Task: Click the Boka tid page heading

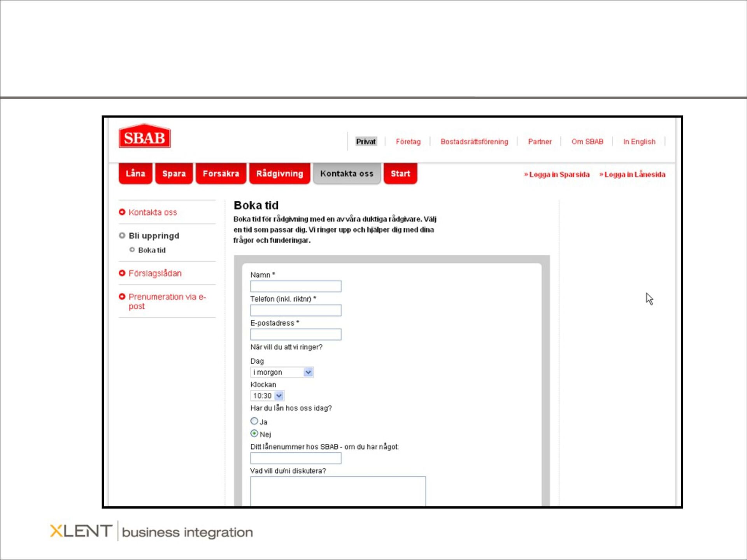Action: point(256,205)
